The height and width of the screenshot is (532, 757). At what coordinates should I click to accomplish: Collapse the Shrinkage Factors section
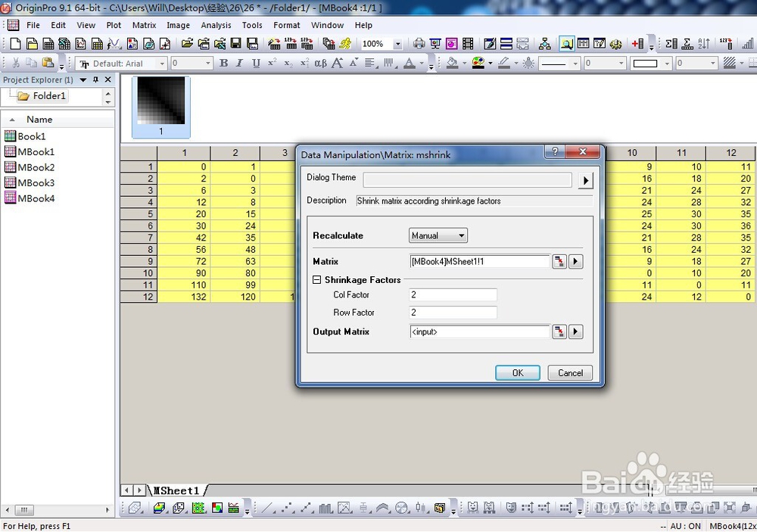[x=316, y=280]
